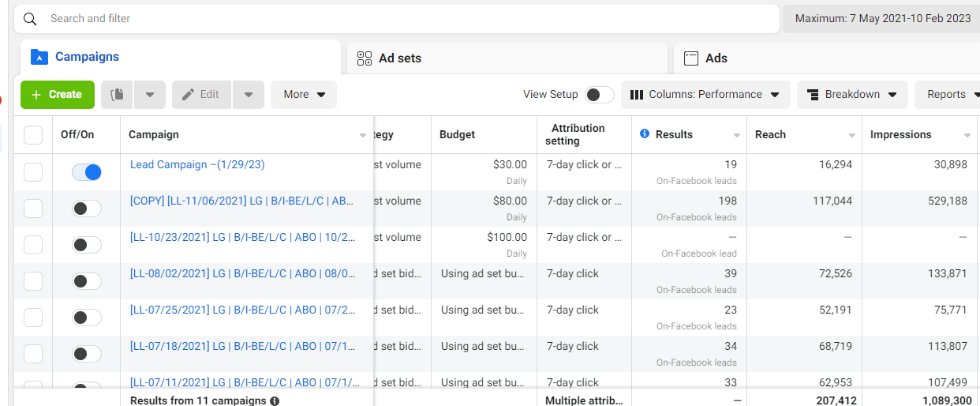Open the dropdown arrow next to Edit
Screen dimensions: 980x406
click(249, 95)
